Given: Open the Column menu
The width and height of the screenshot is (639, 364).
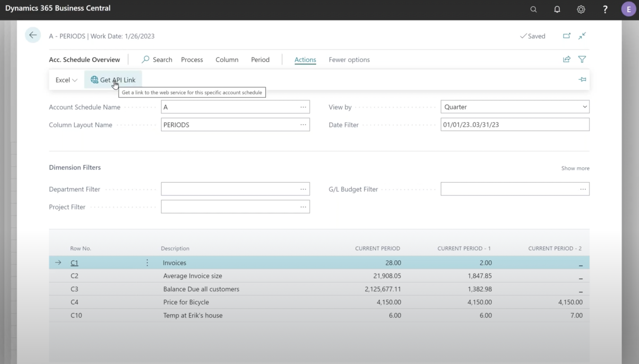Looking at the screenshot, I should point(227,60).
